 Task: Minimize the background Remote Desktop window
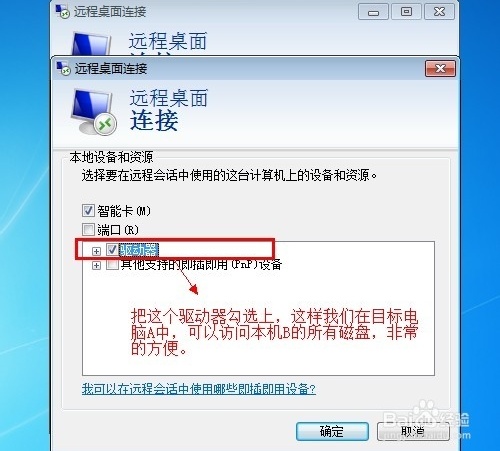373,12
